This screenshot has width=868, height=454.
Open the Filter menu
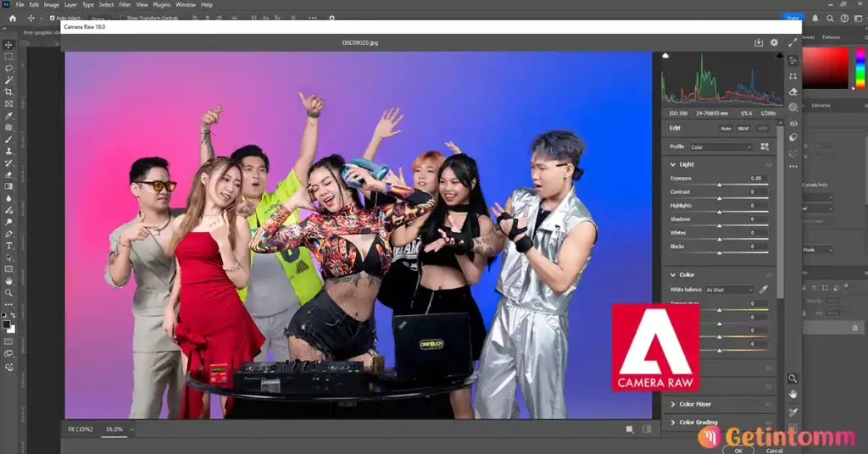click(125, 4)
